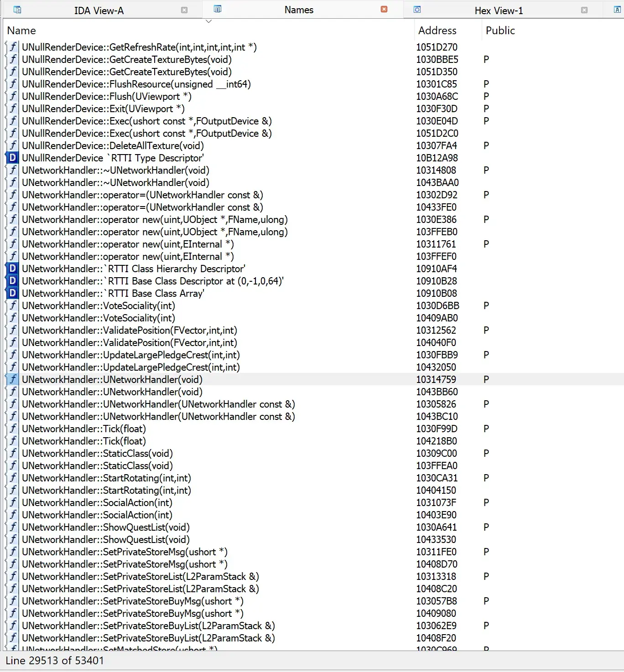Image resolution: width=624 pixels, height=672 pixels.
Task: Click status bar Line 29513 of 53401
Action: (x=55, y=661)
